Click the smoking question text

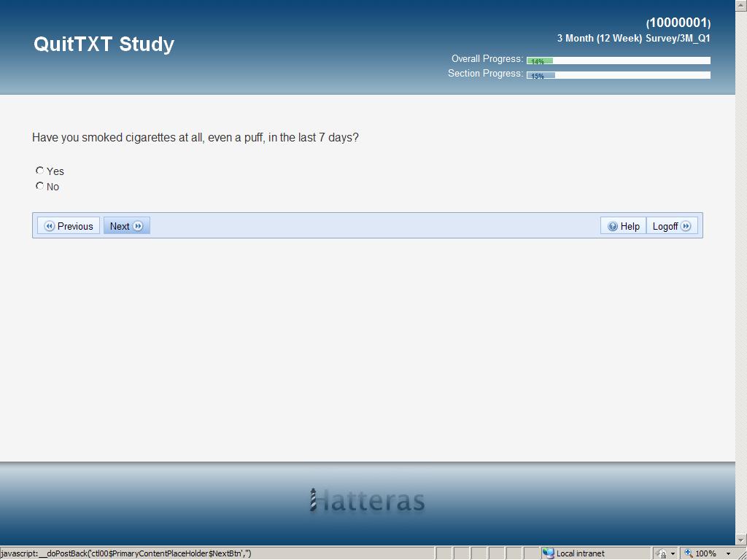coord(196,138)
